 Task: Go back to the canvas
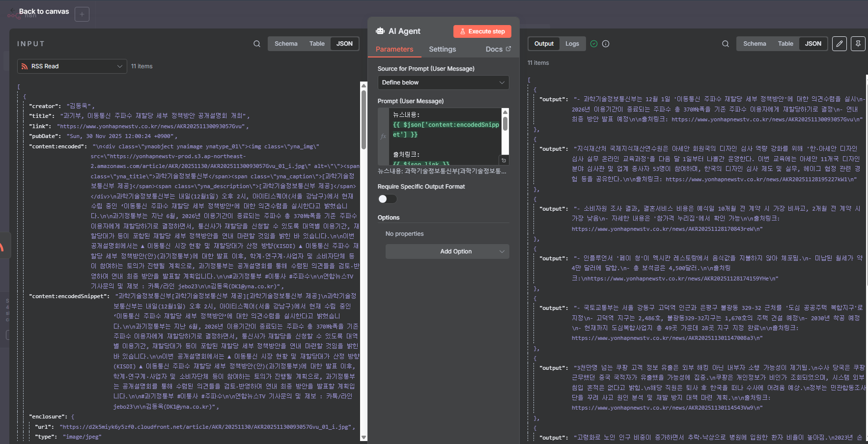pyautogui.click(x=44, y=11)
